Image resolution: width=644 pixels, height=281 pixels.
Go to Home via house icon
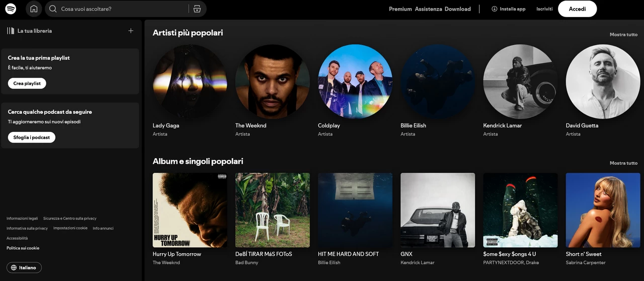(x=34, y=9)
